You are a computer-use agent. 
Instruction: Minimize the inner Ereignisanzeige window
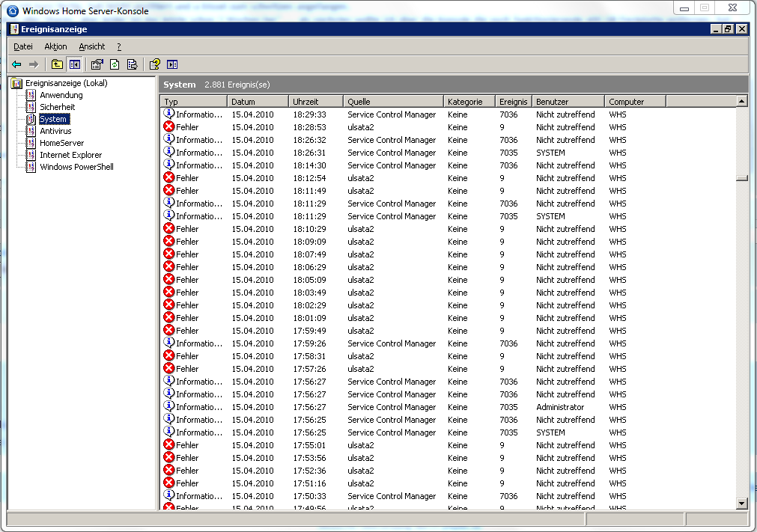[x=717, y=29]
